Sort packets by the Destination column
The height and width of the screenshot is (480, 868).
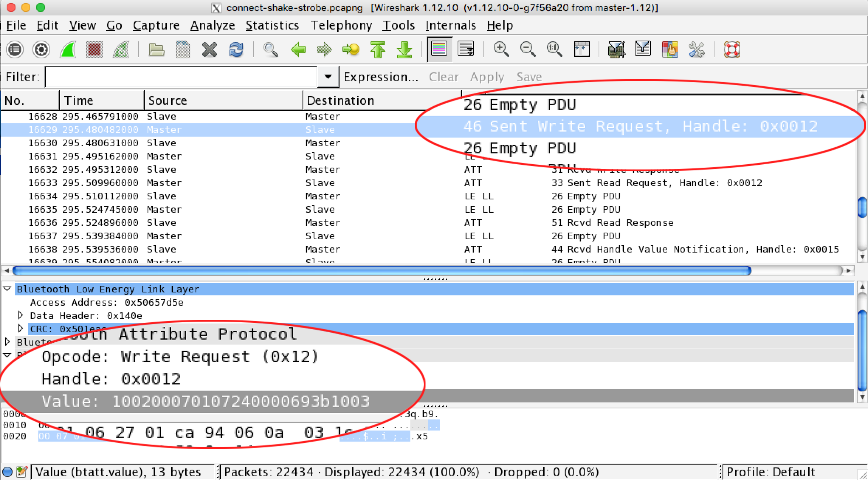382,100
